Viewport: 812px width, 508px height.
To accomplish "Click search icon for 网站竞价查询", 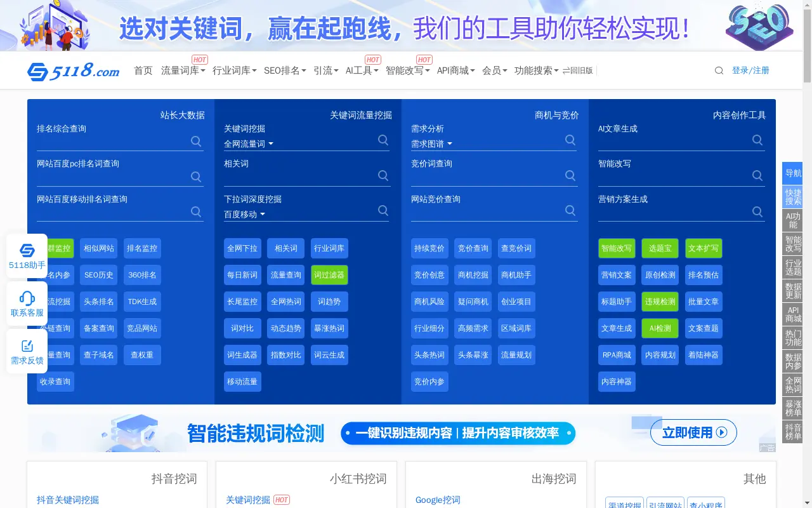I will coord(570,210).
